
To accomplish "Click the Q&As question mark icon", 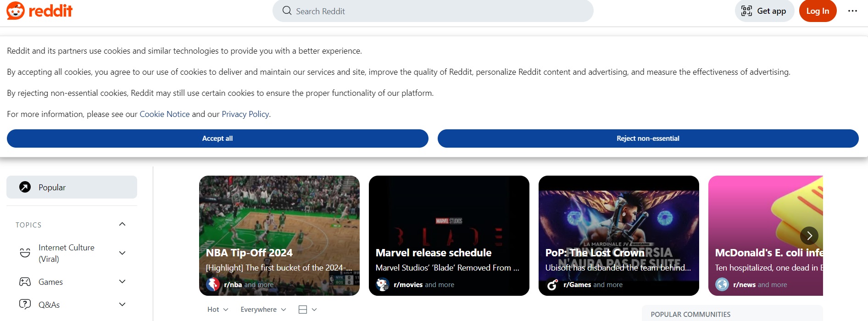I will click(24, 304).
